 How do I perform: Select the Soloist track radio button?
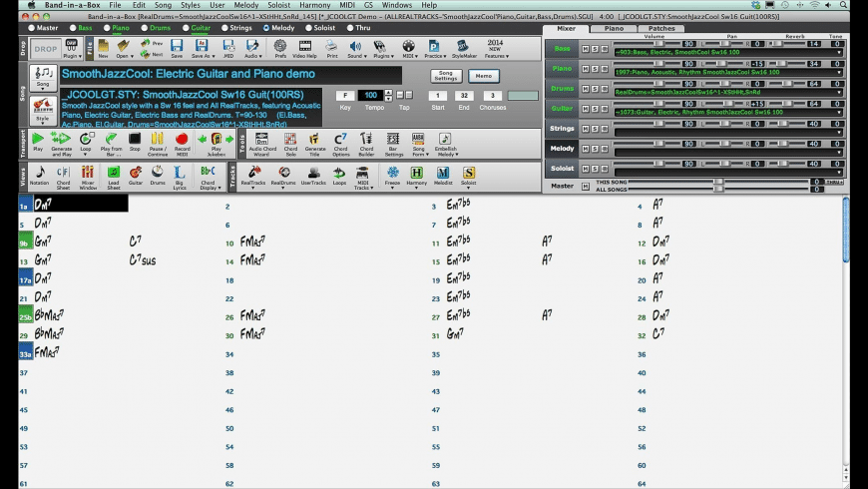coord(309,28)
